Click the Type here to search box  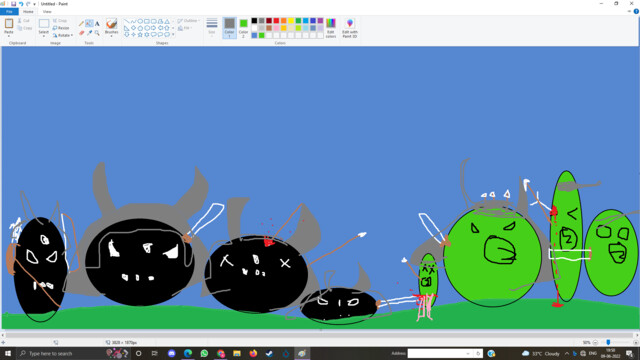tap(60, 353)
